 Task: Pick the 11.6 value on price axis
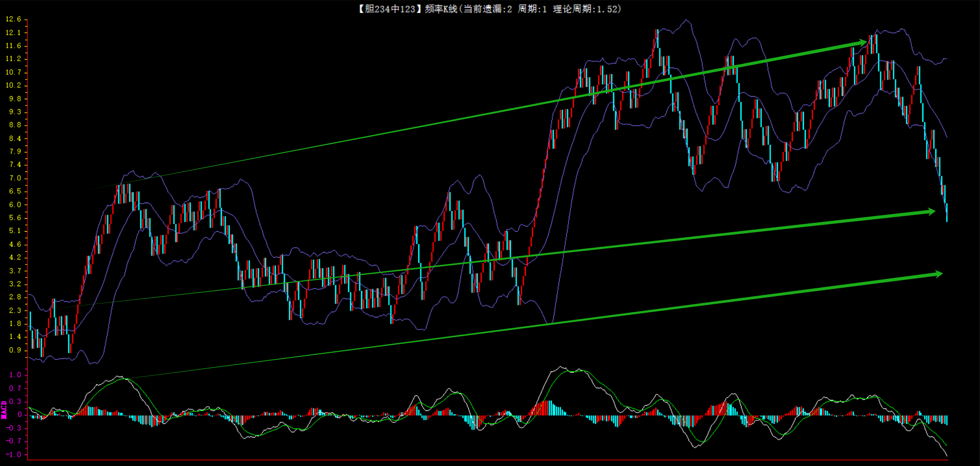(14, 46)
